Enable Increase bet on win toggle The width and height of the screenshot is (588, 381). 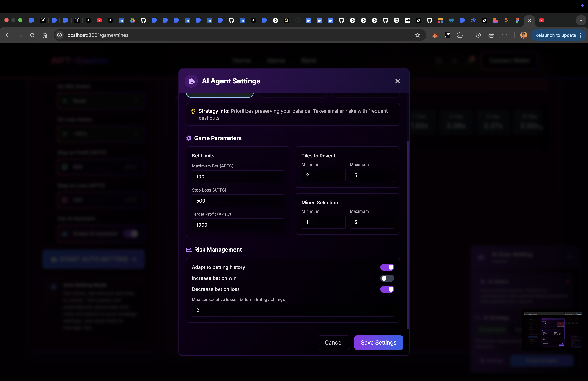[387, 278]
